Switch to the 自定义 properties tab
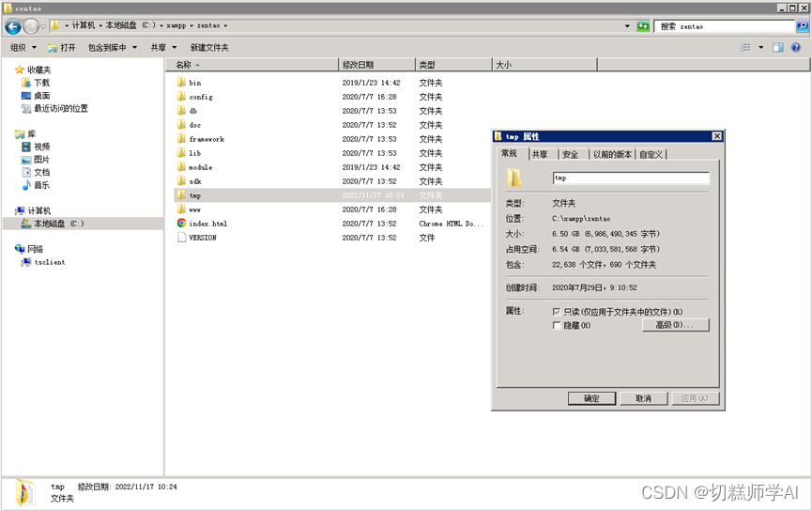Screen dimensions: 812x511 point(651,154)
